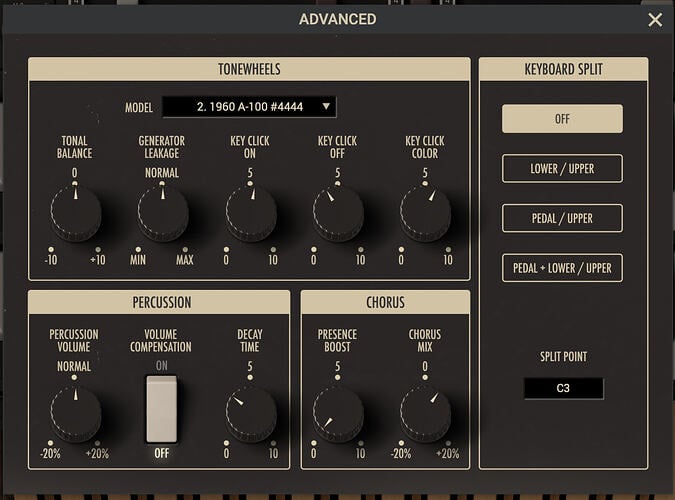The width and height of the screenshot is (675, 500).
Task: Click the Percussion Volume knob
Action: point(76,412)
